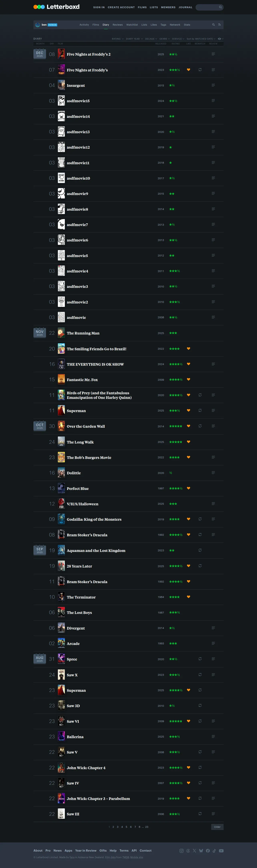Screen dimensions: 257x868
Task: Click the header search input field
Action: 209,7
